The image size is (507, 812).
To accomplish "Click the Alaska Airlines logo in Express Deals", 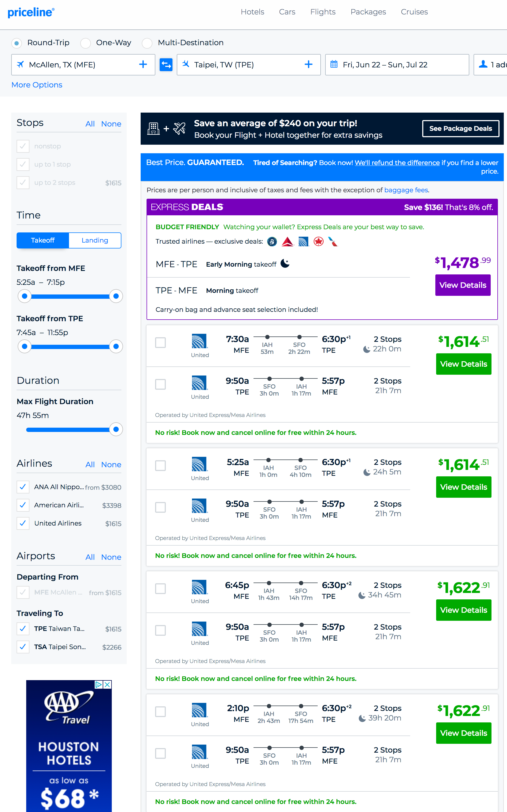I will click(x=272, y=242).
